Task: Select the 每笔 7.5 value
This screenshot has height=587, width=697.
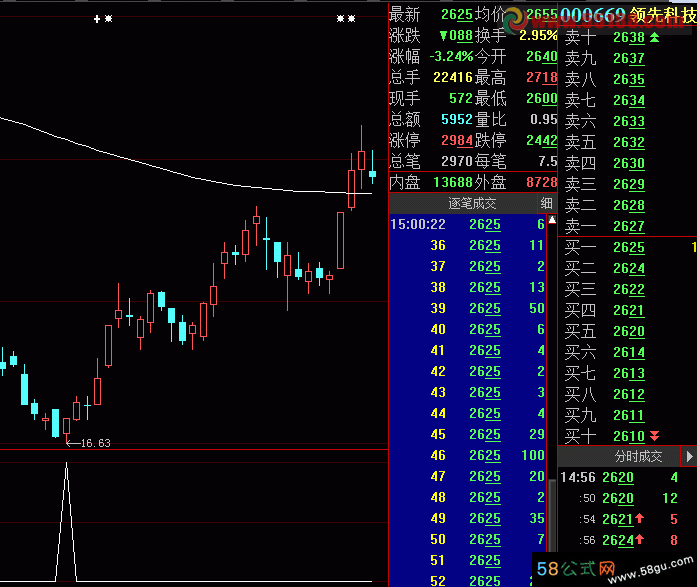Action: pyautogui.click(x=547, y=161)
